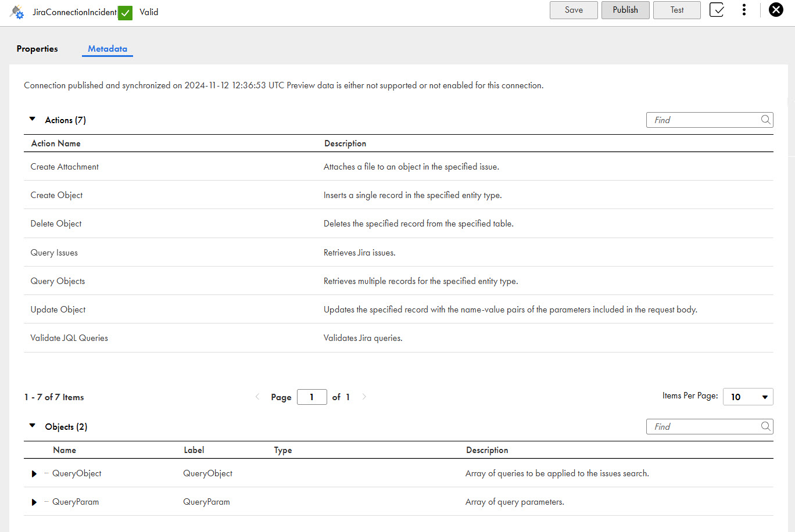The image size is (795, 532).
Task: Click the connection published status message
Action: coord(284,85)
